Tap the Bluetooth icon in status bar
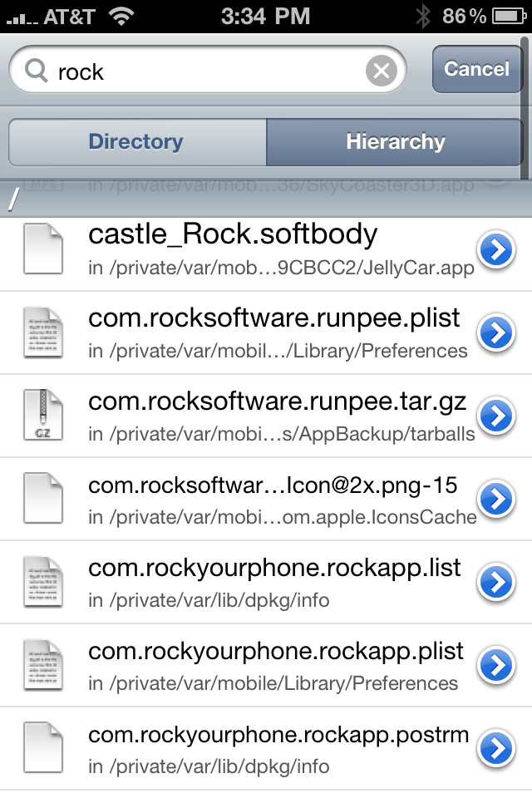 coord(423,17)
